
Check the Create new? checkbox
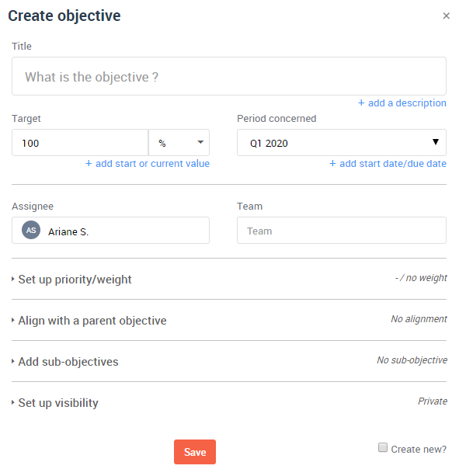click(383, 447)
